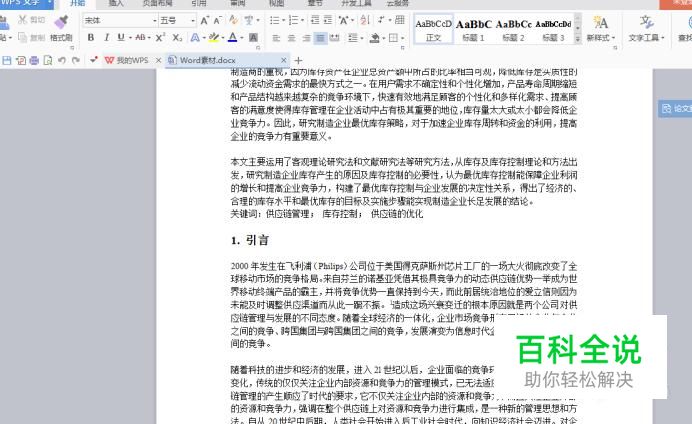692x424 pixels.
Task: Apply subscript with the X₂ icon
Action: click(x=177, y=38)
